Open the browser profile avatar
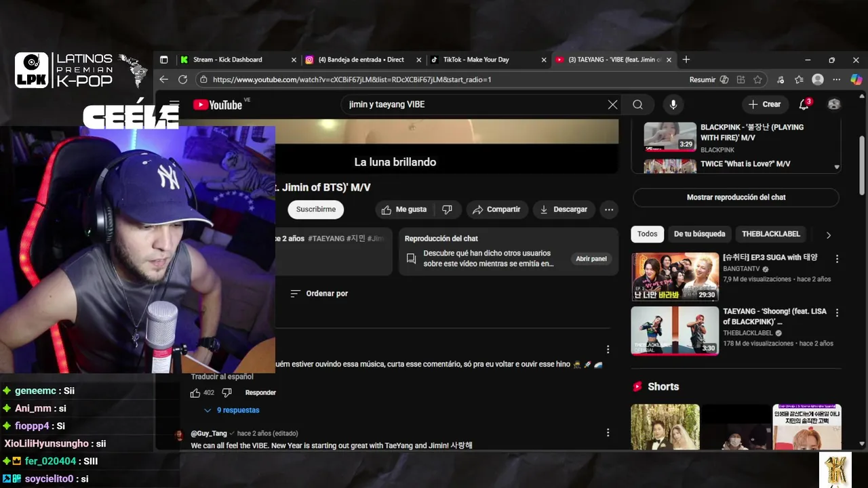 point(818,79)
